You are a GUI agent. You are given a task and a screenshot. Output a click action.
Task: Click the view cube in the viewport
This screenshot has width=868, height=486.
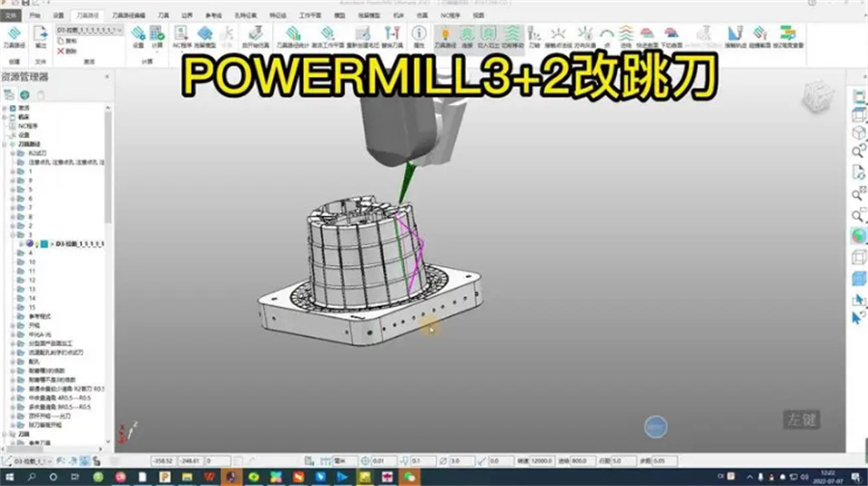tap(817, 96)
